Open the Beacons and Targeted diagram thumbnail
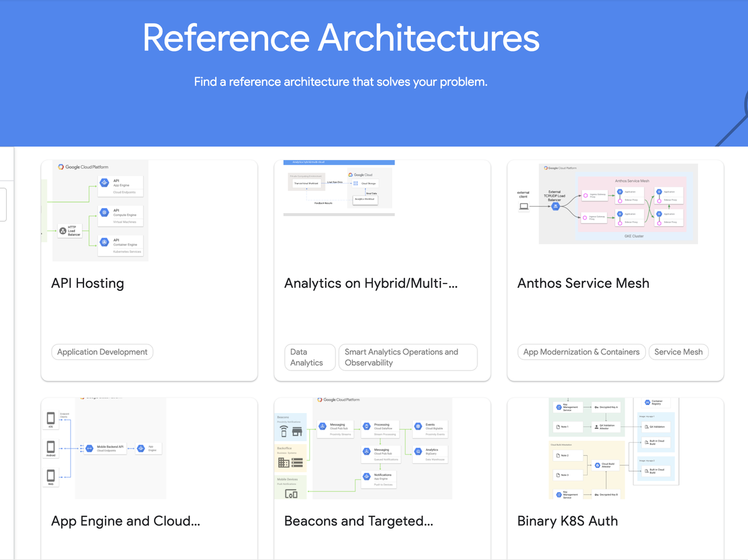This screenshot has width=748, height=560. click(363, 448)
